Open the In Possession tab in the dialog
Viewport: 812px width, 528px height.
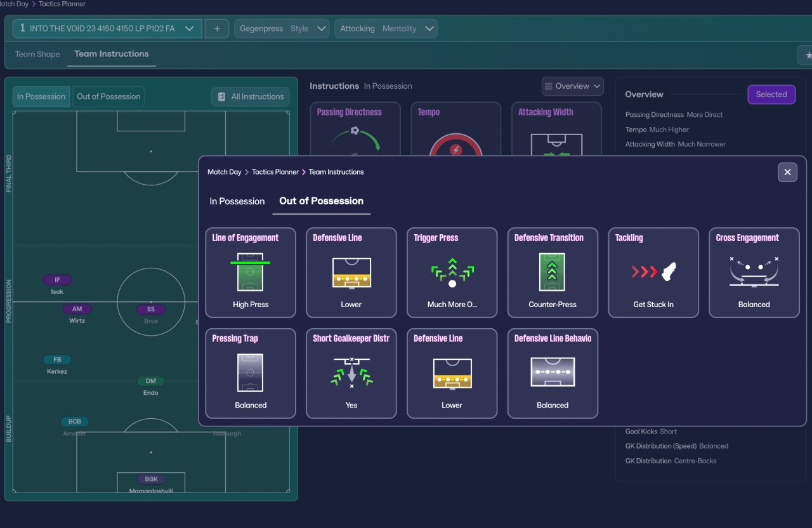click(x=237, y=201)
